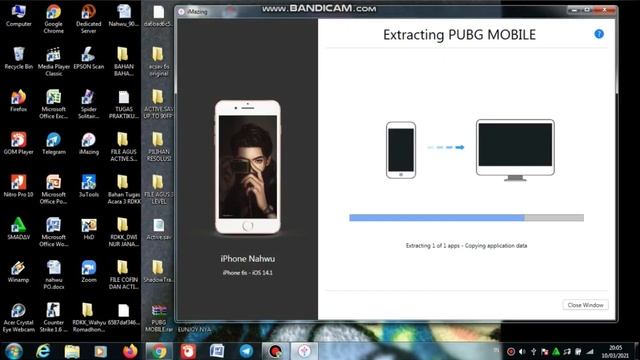Select the Active.sav file icon
The image size is (640, 360).
159,229
